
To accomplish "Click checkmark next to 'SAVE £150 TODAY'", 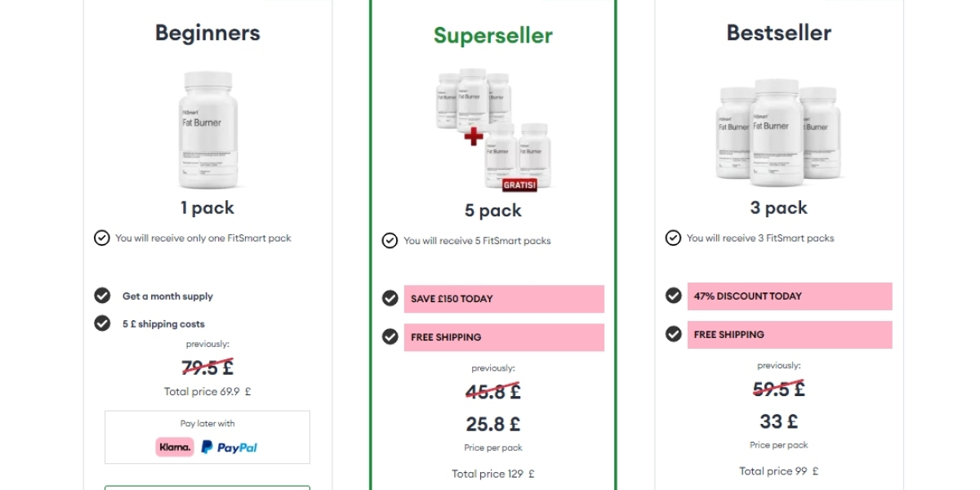I will (x=390, y=298).
